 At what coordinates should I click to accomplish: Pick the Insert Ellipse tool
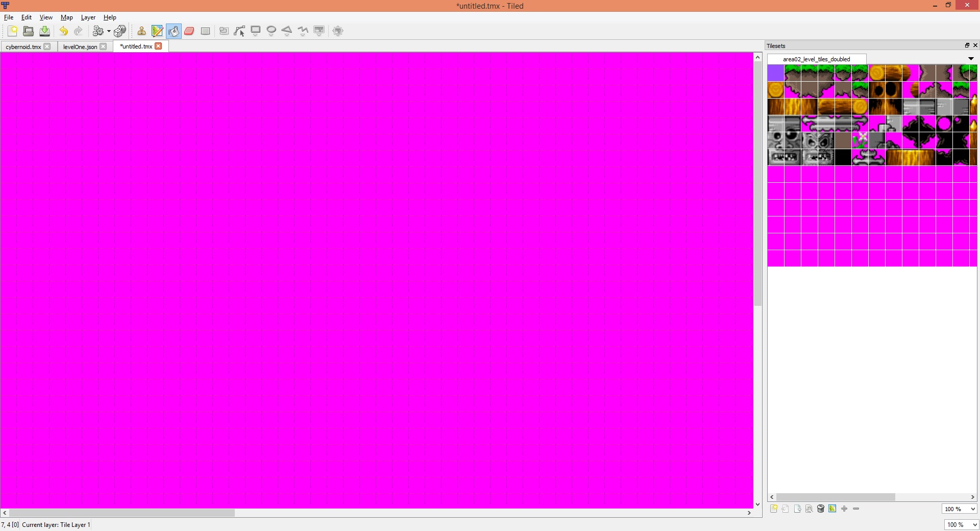pyautogui.click(x=272, y=31)
